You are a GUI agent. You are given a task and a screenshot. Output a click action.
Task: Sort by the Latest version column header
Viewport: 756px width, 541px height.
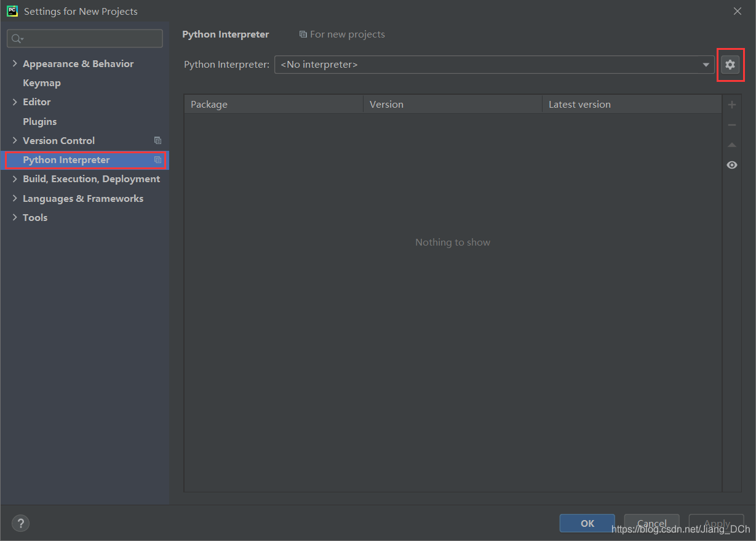coord(632,104)
